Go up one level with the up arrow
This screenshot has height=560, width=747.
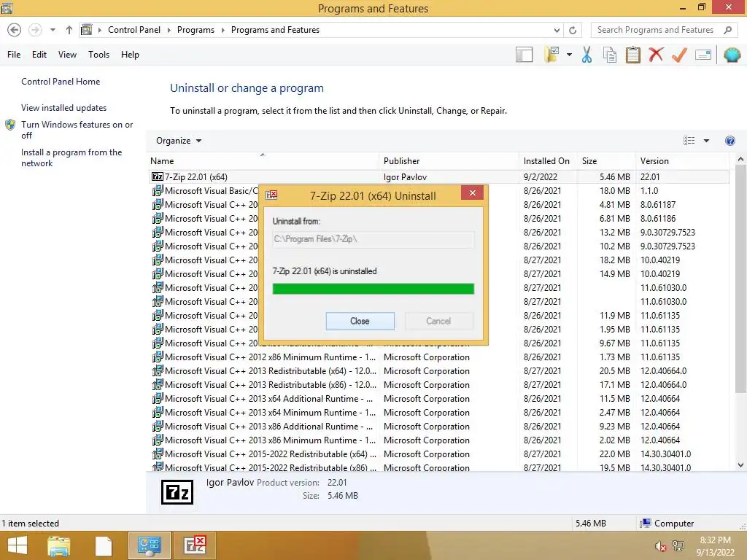(69, 30)
